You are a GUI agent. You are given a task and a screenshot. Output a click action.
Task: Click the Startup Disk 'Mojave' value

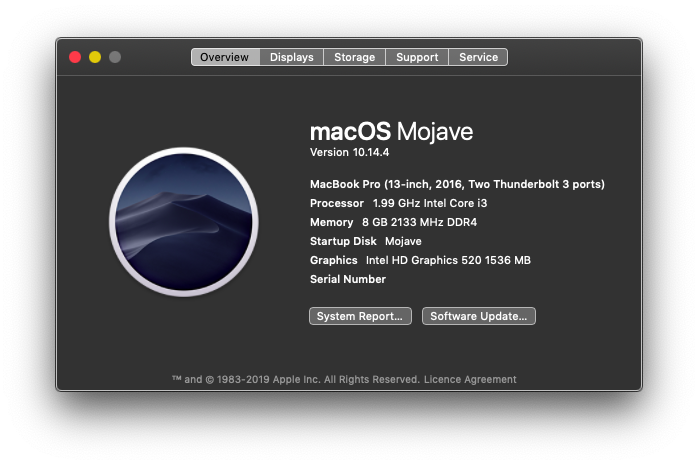click(x=403, y=241)
